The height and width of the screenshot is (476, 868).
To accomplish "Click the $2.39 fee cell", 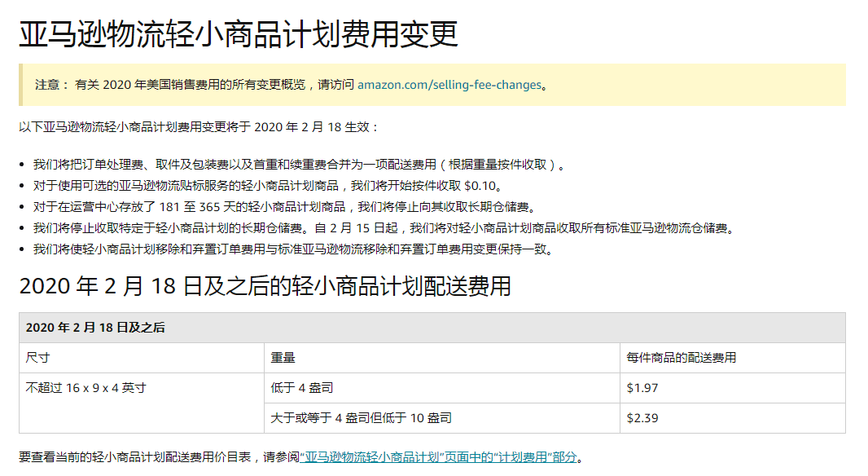I will (732, 418).
